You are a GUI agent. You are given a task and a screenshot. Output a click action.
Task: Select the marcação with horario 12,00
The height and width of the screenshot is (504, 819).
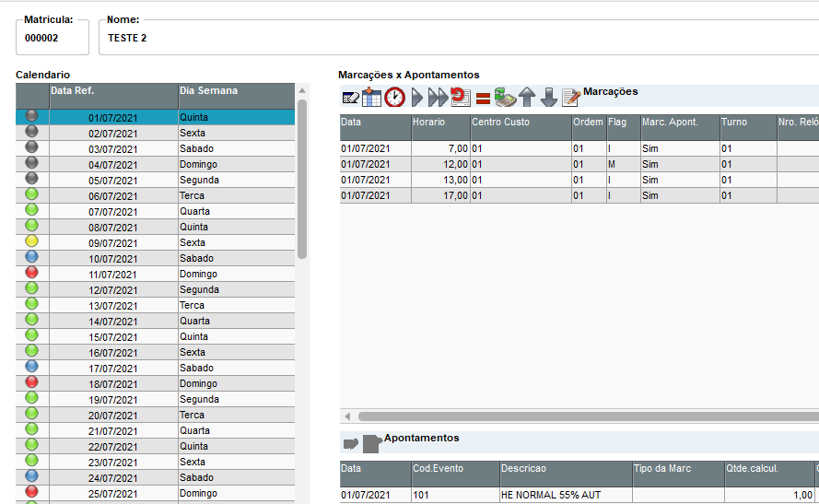pos(579,164)
